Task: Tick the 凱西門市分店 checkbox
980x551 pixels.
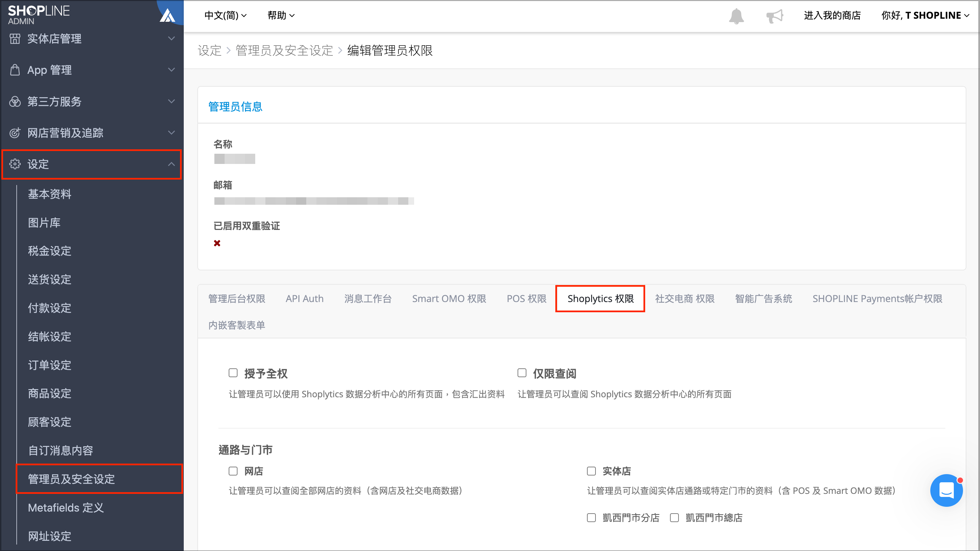Action: click(591, 518)
